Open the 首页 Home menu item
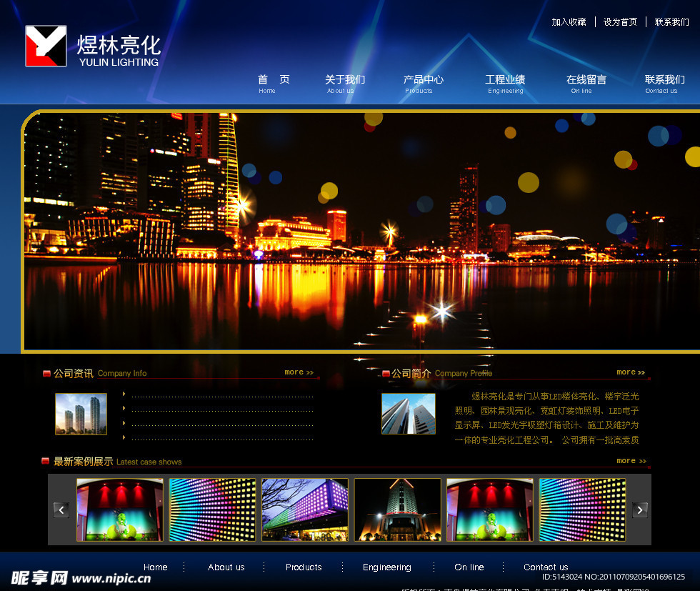Image resolution: width=700 pixels, height=591 pixels. point(273,84)
